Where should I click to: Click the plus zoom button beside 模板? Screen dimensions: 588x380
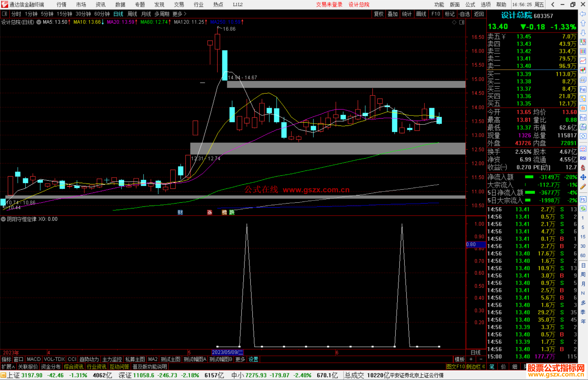point(471,359)
